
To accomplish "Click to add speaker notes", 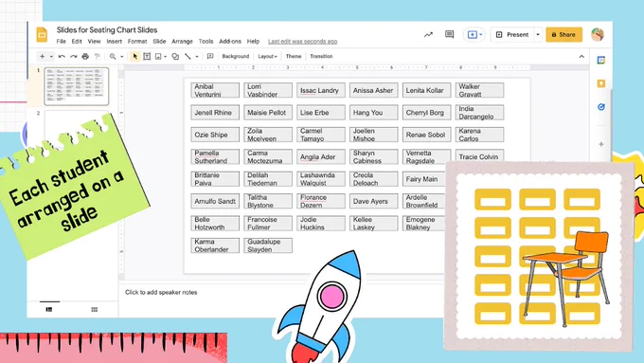I will (161, 292).
